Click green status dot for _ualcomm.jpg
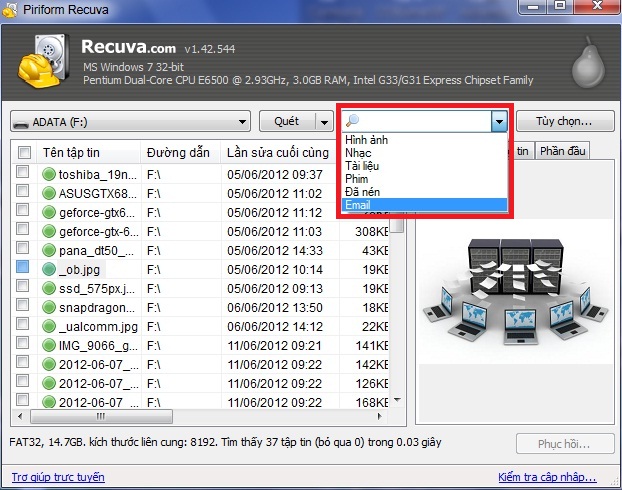This screenshot has height=490, width=622. point(48,326)
